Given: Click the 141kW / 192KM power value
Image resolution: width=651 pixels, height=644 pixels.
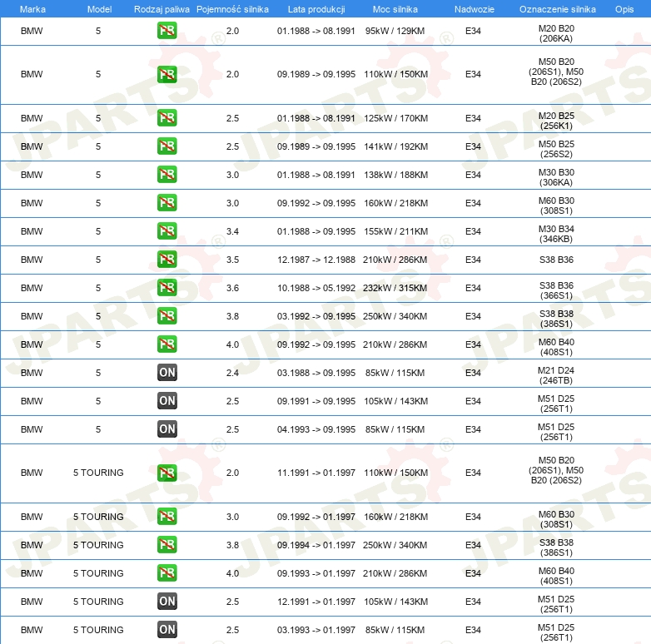Looking at the screenshot, I should pyautogui.click(x=395, y=146).
